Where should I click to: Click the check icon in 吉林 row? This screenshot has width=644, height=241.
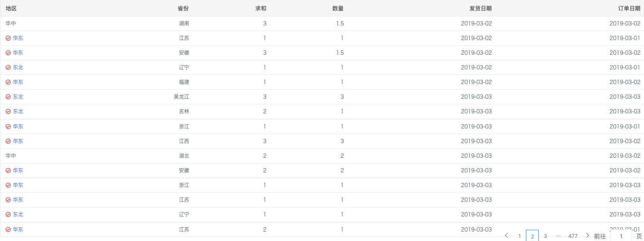coord(8,112)
